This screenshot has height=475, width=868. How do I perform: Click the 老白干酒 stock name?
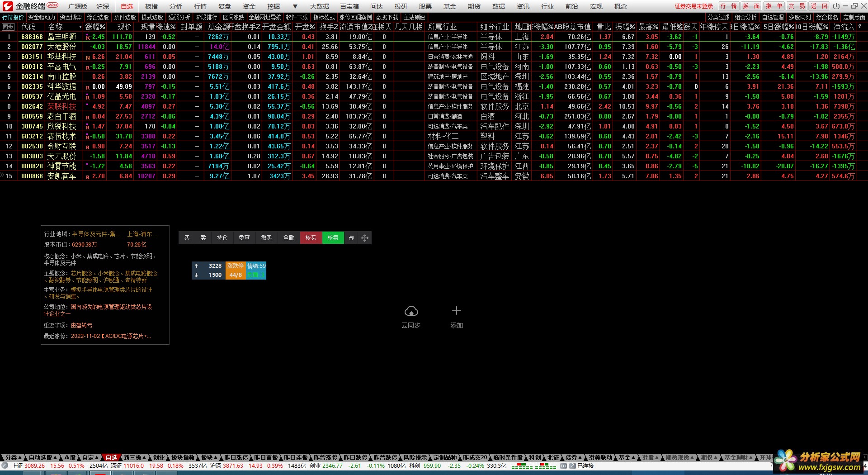point(62,116)
